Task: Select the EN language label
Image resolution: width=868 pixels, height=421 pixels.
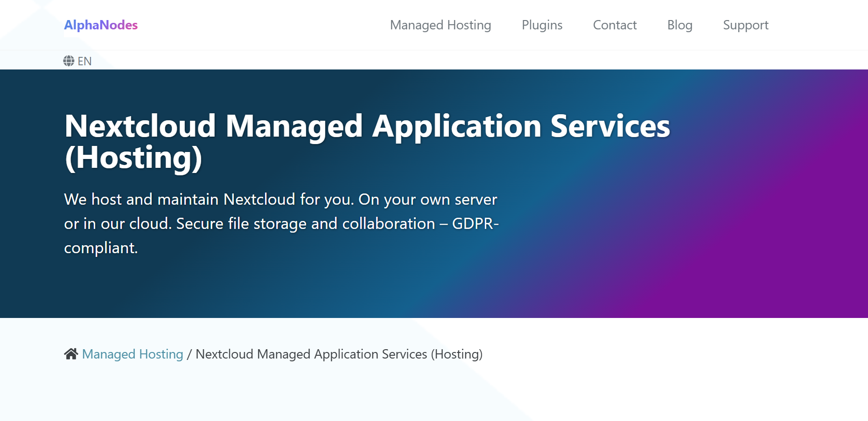Action: point(84,61)
